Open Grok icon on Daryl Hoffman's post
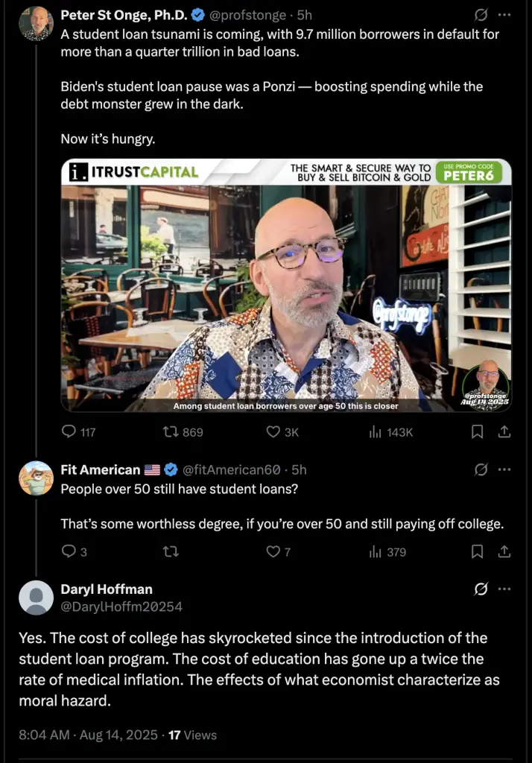The image size is (532, 763). pyautogui.click(x=481, y=589)
